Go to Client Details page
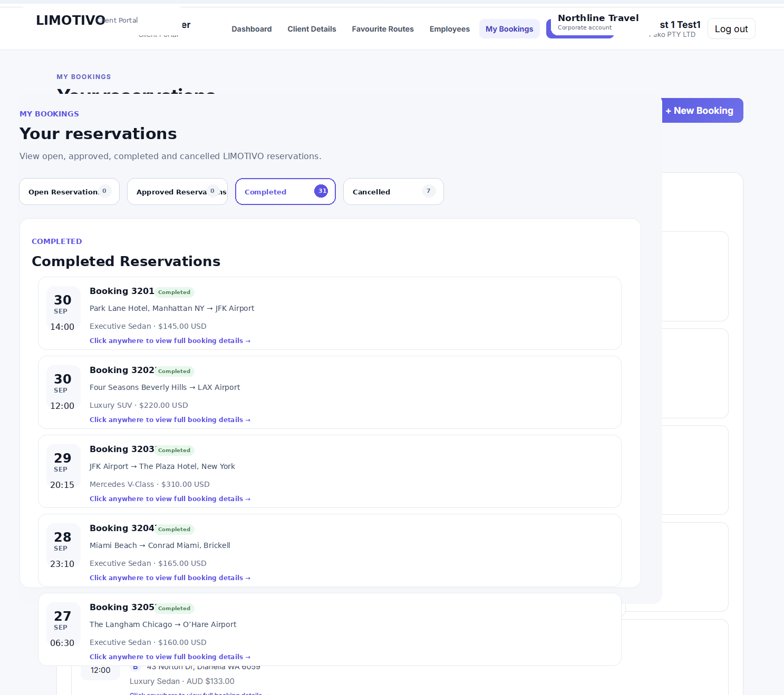 pos(312,29)
